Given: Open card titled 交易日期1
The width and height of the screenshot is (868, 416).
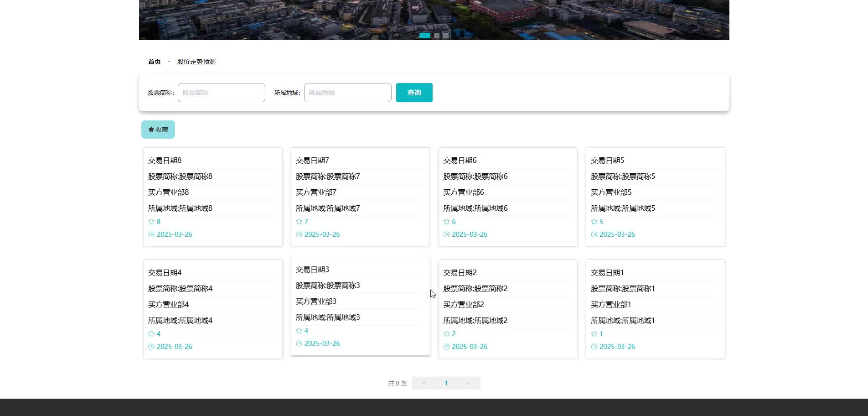Looking at the screenshot, I should [x=656, y=309].
